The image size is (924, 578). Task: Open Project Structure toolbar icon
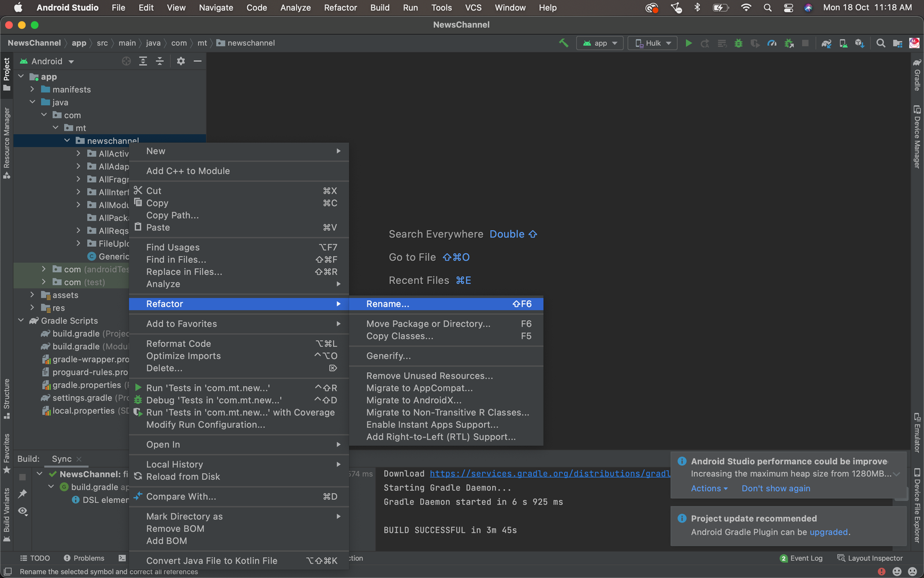(897, 43)
